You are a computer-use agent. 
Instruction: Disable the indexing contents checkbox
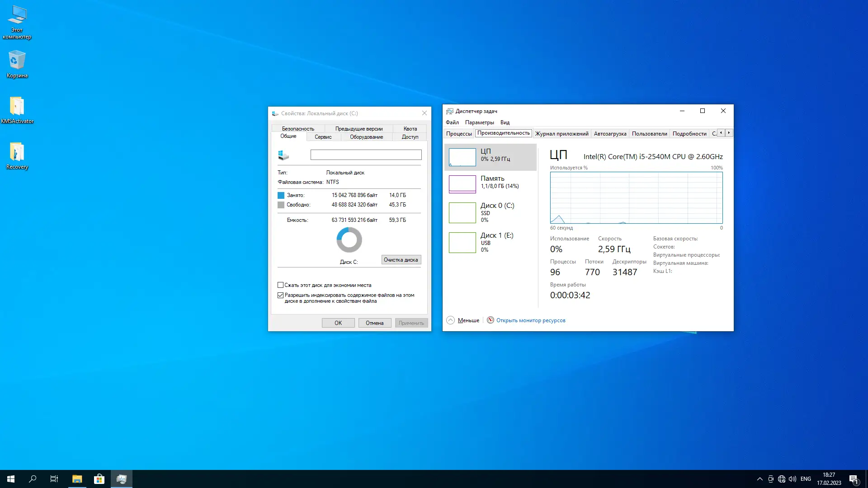[280, 295]
